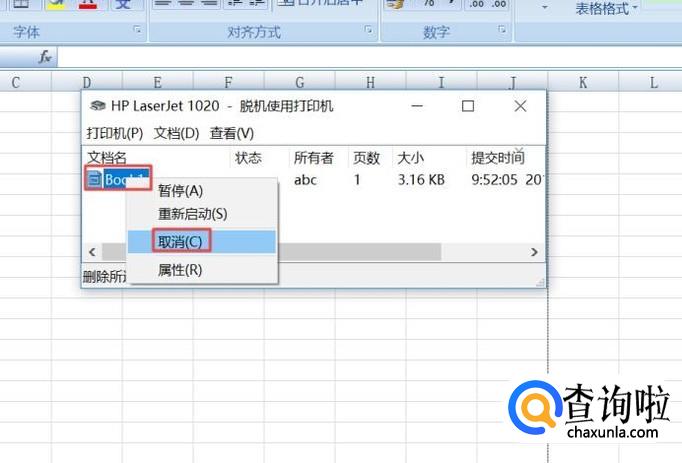Click the left arrow of printer queue scrollbar
Image resolution: width=682 pixels, height=463 pixels.
(92, 252)
